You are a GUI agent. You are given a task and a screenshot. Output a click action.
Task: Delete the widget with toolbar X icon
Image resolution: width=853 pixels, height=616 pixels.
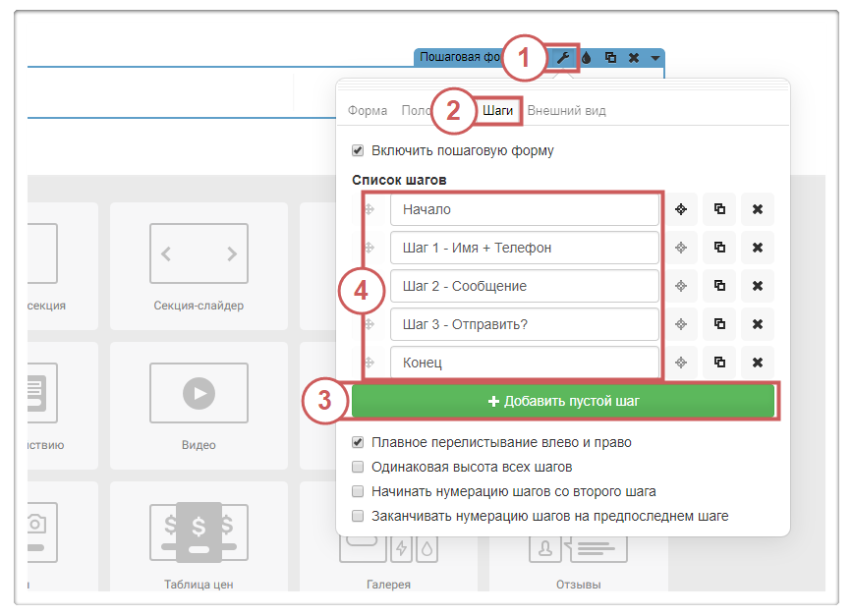634,58
